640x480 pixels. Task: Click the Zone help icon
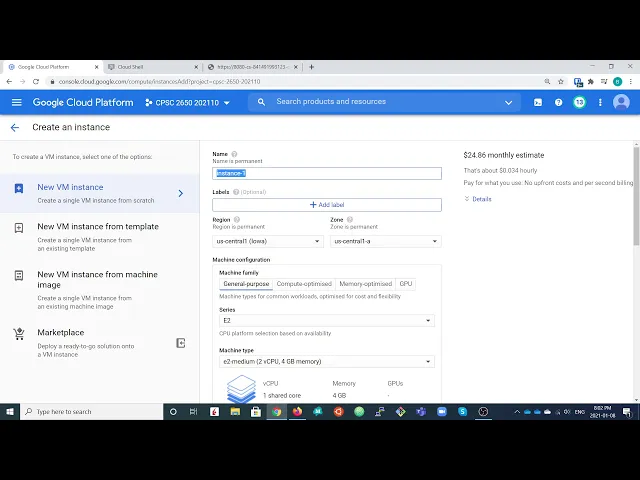coord(350,220)
